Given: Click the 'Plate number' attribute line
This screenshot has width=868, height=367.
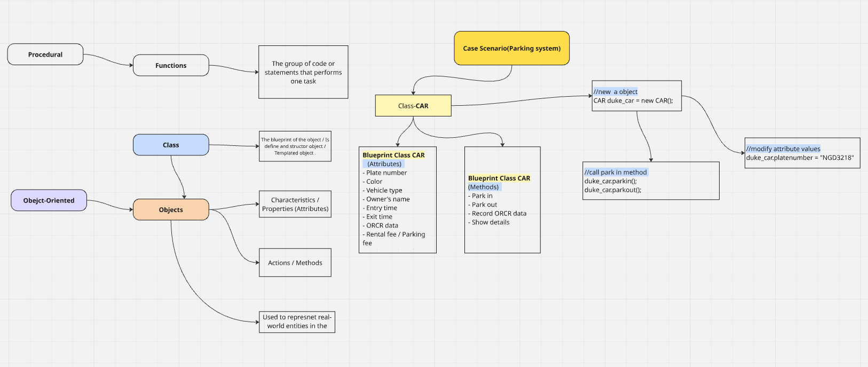Looking at the screenshot, I should (385, 173).
